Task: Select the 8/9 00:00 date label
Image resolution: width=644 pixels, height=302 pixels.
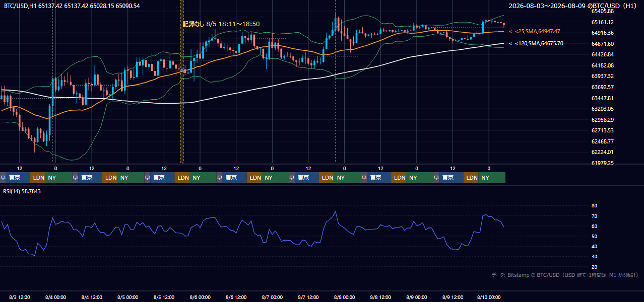Action: [x=417, y=297]
